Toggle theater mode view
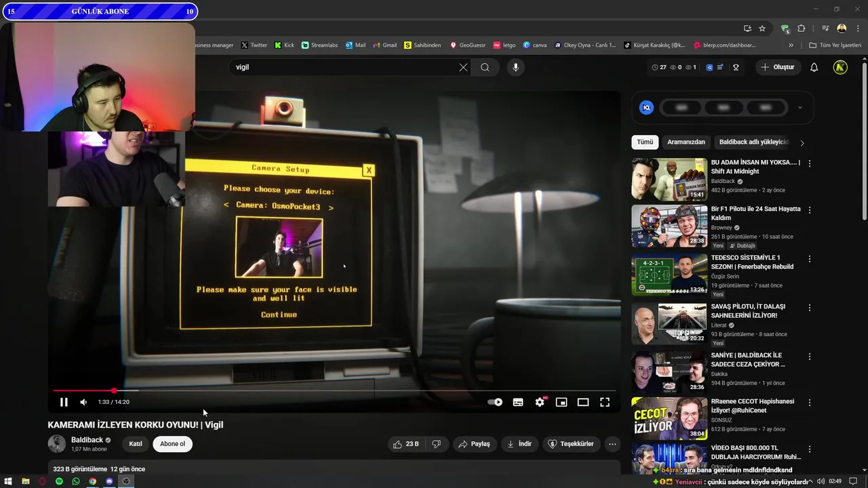Viewport: 868px width, 488px height. pyautogui.click(x=583, y=402)
